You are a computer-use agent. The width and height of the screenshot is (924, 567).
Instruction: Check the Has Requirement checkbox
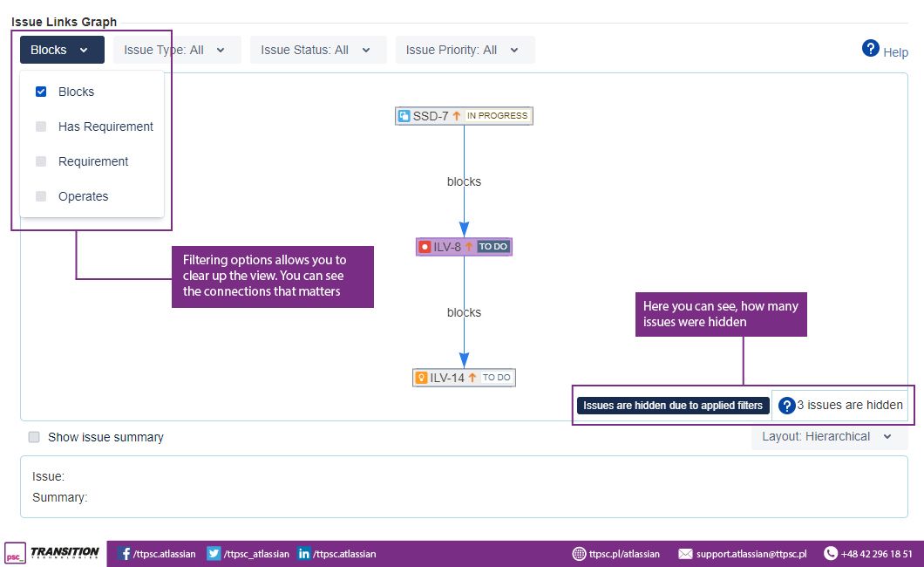click(x=41, y=126)
